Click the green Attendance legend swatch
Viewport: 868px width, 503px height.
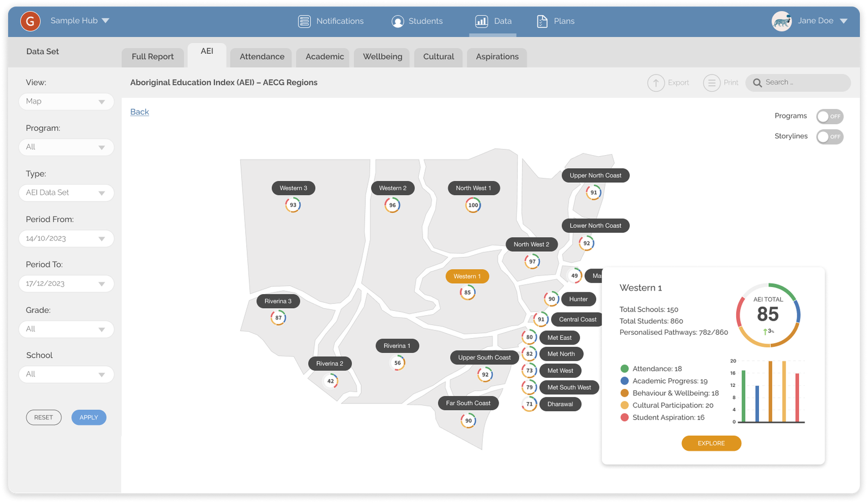[x=624, y=368]
